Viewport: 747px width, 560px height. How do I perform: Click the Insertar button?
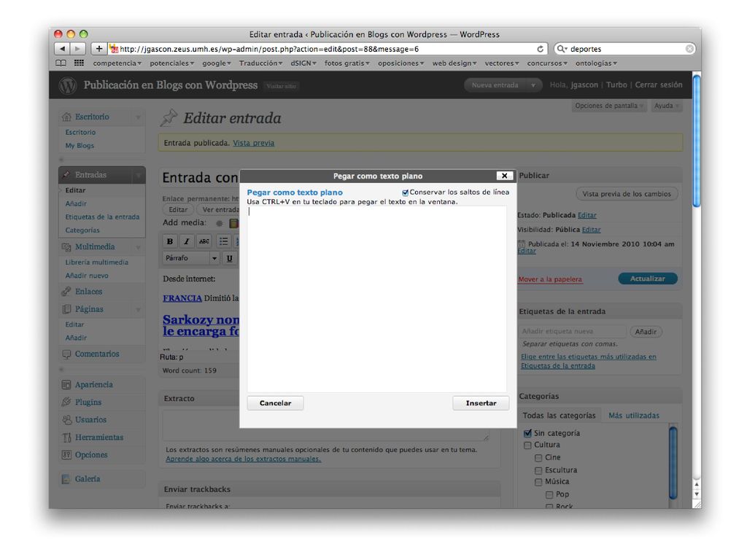[x=481, y=402]
